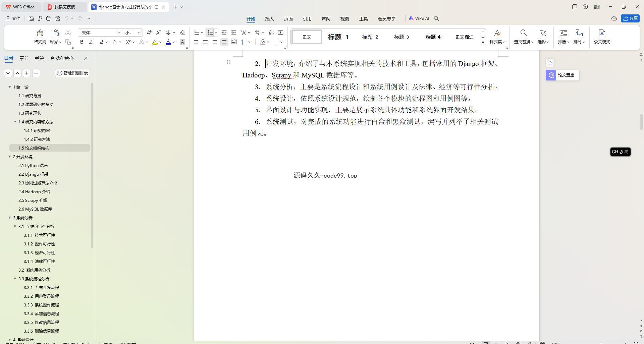Click the Paste (粘贴) clipboard icon
Screen dimensions: 644x344
pos(56,33)
